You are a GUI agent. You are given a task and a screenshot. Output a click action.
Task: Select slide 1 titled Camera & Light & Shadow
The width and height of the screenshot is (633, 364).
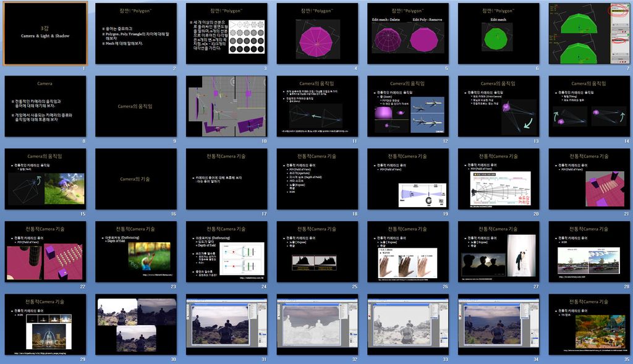45,33
